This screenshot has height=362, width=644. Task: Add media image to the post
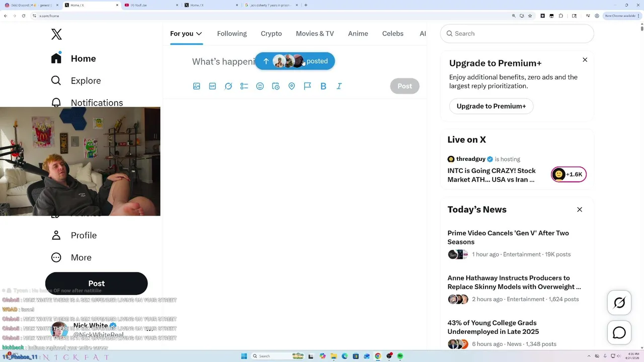tap(197, 86)
